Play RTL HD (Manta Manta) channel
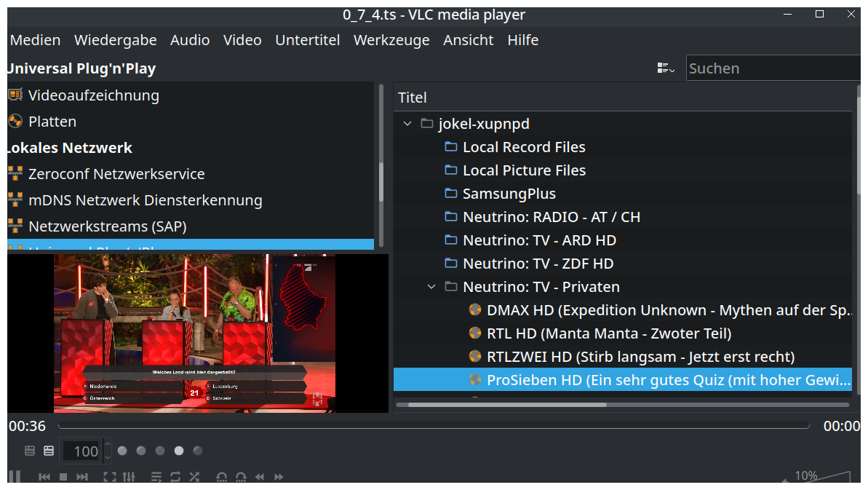Screen dimensions: 868x490 click(x=608, y=333)
